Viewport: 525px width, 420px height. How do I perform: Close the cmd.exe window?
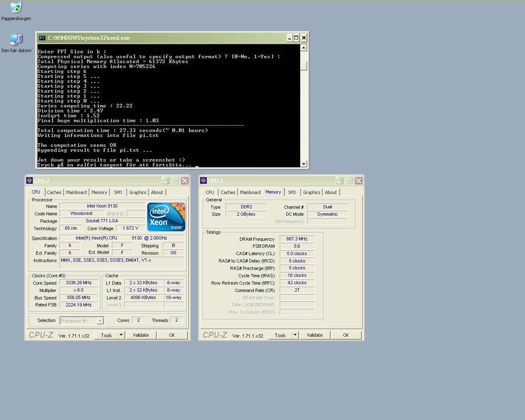[x=304, y=38]
